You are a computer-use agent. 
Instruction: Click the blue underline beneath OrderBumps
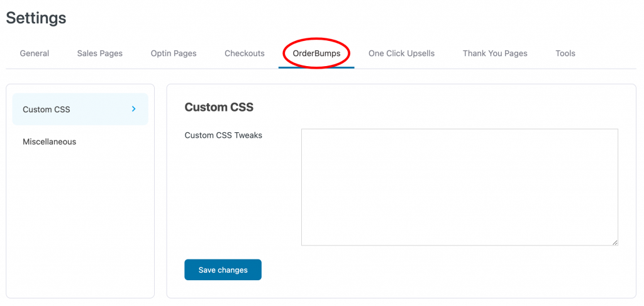316,67
